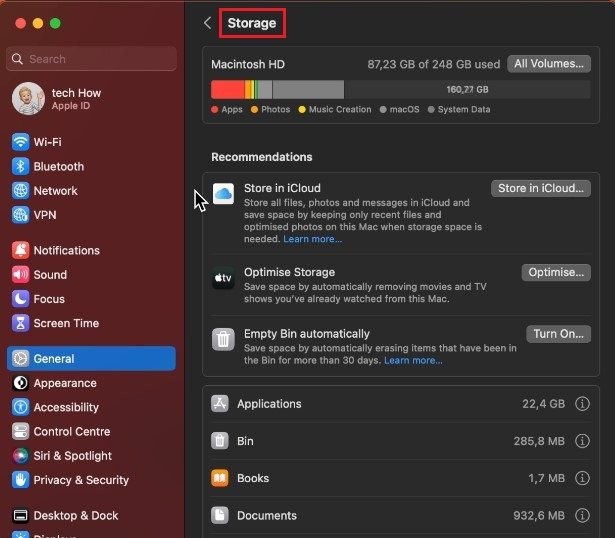Show info for Books storage
615x538 pixels.
click(583, 478)
